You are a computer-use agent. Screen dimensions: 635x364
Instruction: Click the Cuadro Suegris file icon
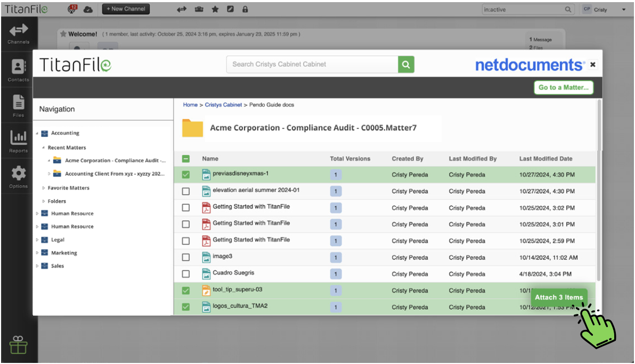click(206, 274)
